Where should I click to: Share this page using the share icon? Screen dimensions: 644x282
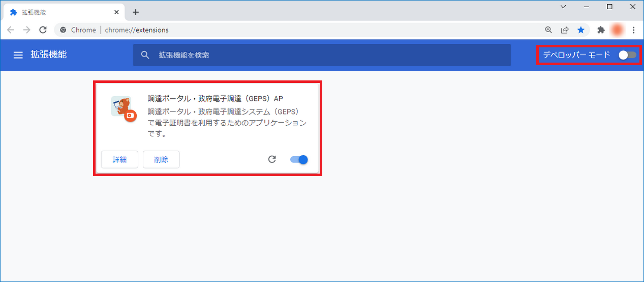(565, 30)
